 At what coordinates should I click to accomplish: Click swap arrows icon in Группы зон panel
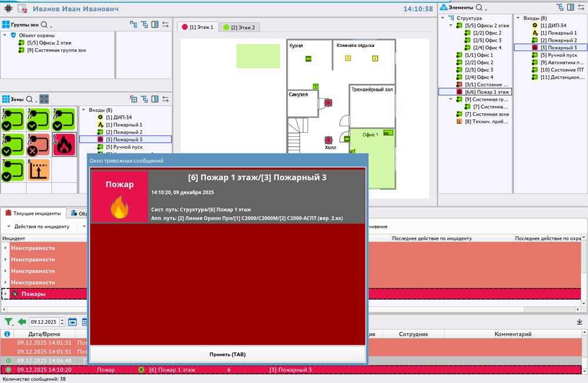coord(166,25)
